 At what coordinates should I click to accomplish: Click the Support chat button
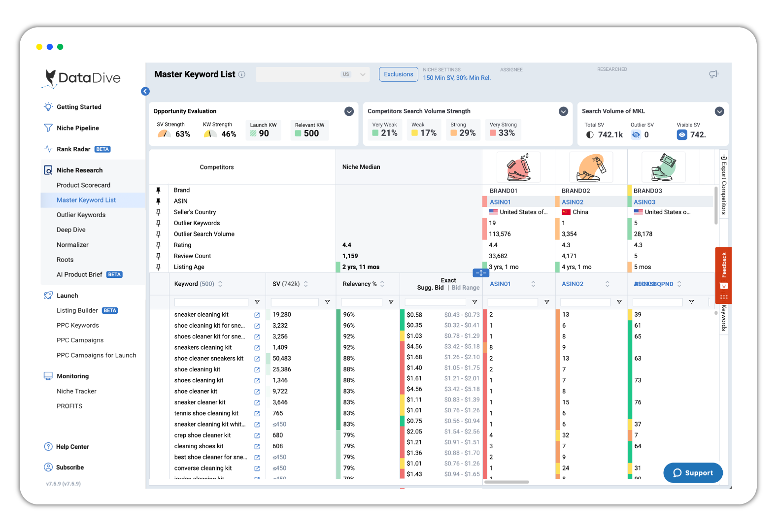(693, 473)
